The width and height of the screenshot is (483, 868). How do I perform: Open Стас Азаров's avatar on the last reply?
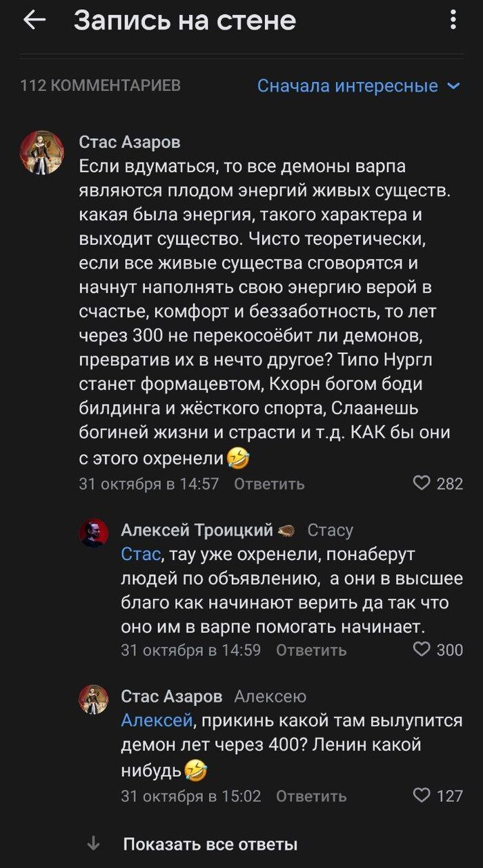coord(94,699)
